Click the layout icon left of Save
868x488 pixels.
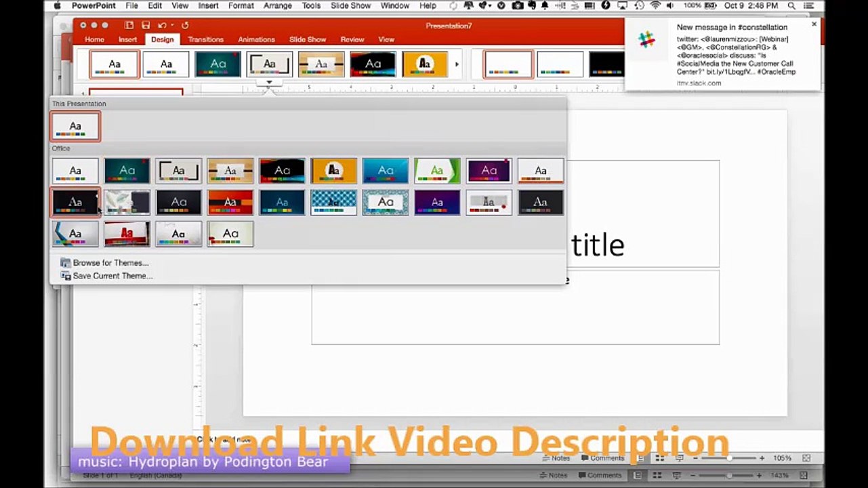pyautogui.click(x=129, y=25)
